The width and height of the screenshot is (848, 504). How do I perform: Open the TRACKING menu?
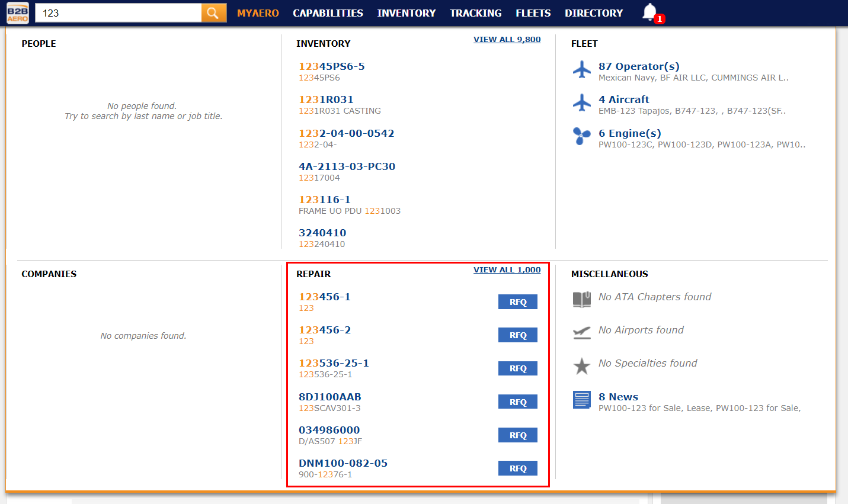(x=476, y=13)
